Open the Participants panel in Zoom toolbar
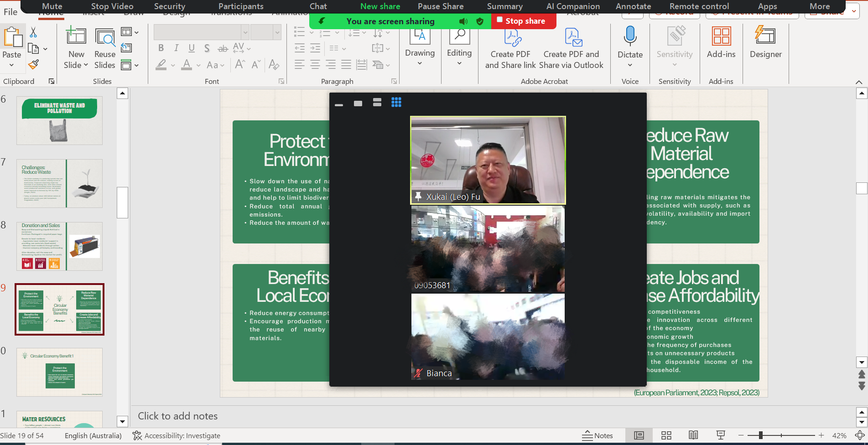 point(241,6)
